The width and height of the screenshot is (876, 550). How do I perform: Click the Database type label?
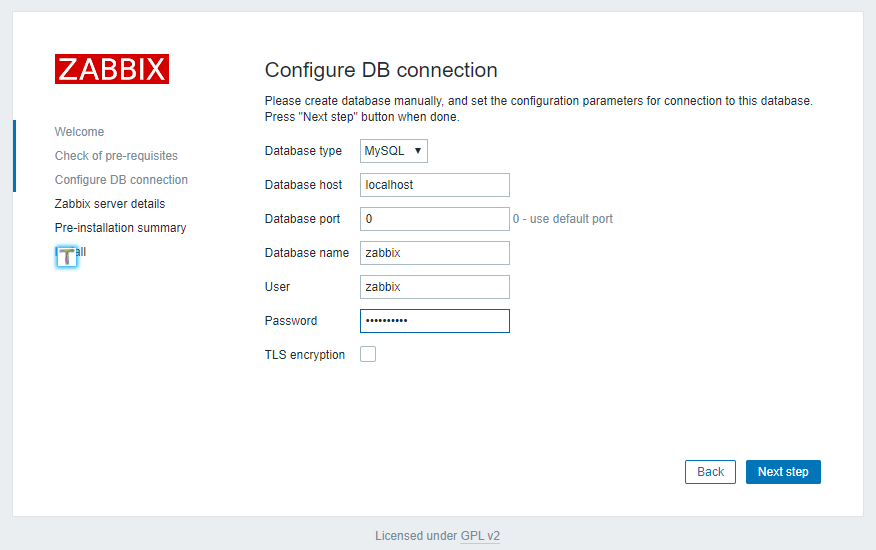[x=303, y=151]
